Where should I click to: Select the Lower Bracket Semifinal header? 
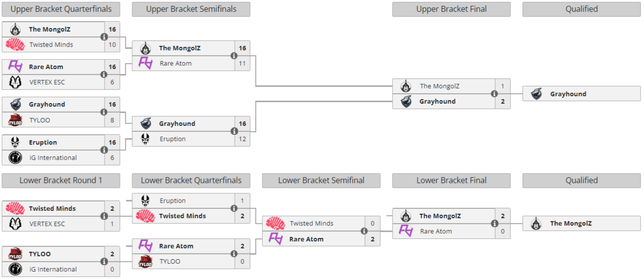(x=321, y=181)
